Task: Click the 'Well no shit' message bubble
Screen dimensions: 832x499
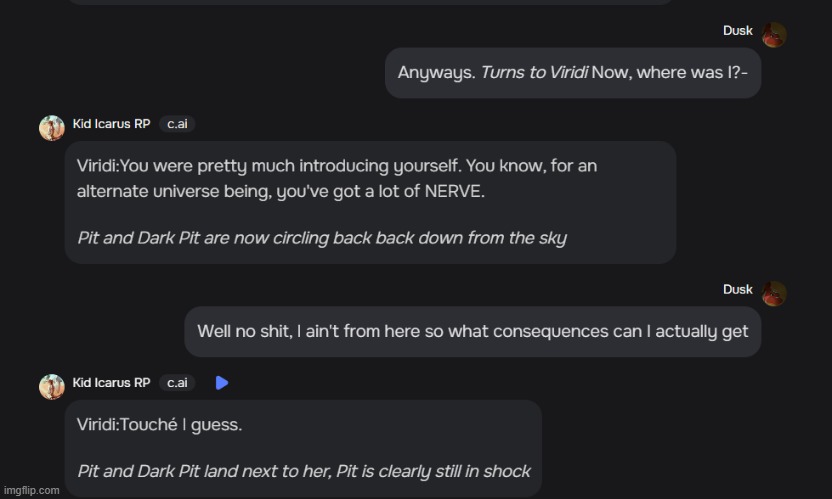Action: [x=473, y=331]
